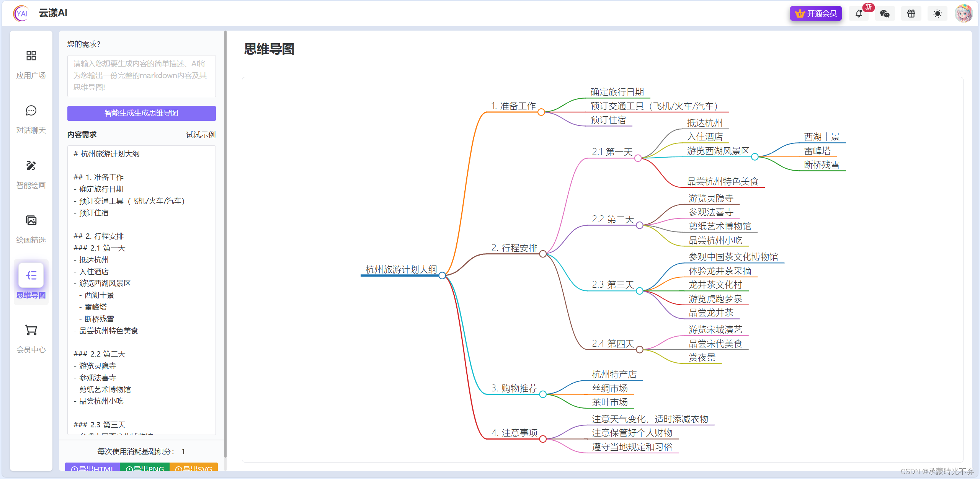Open the 绘画精选 gallery icon
Viewport: 980px width, 479px height.
(x=31, y=221)
